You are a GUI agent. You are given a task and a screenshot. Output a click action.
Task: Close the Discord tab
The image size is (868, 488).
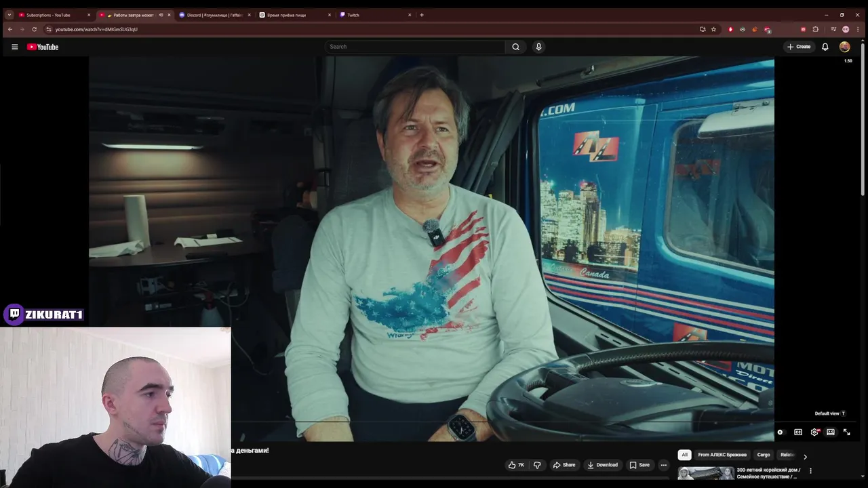click(250, 15)
